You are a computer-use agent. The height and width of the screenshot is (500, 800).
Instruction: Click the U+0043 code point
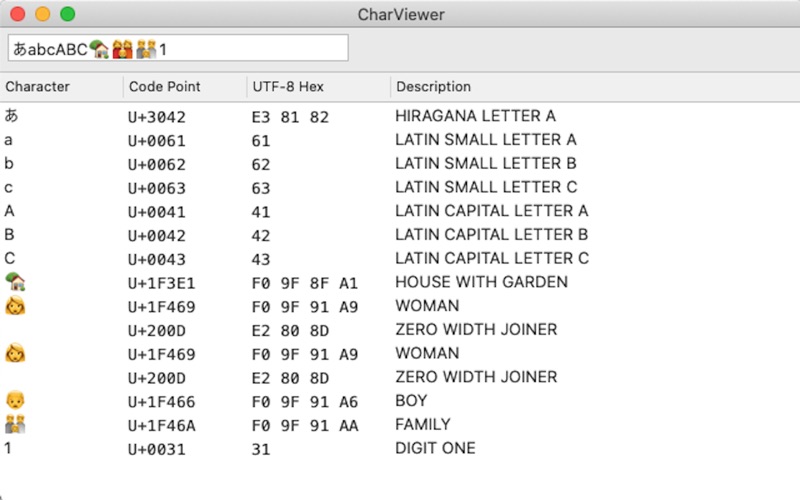pos(157,259)
